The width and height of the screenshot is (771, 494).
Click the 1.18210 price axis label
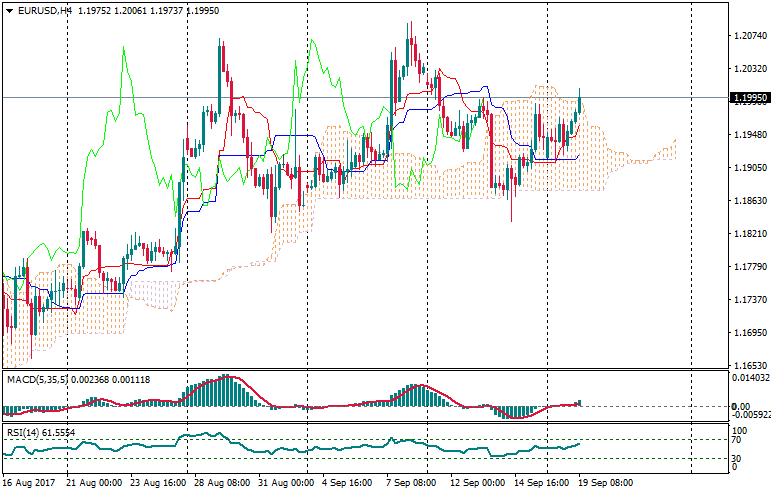pyautogui.click(x=749, y=234)
